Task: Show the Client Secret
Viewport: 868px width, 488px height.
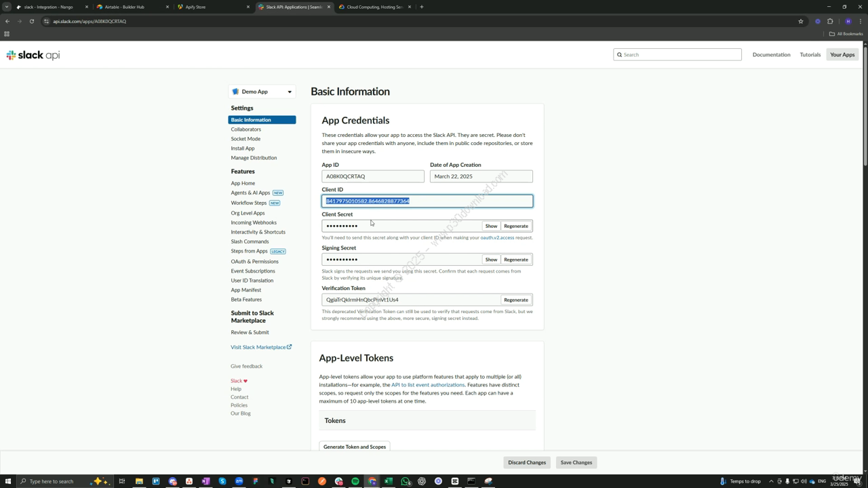Action: [x=491, y=226]
